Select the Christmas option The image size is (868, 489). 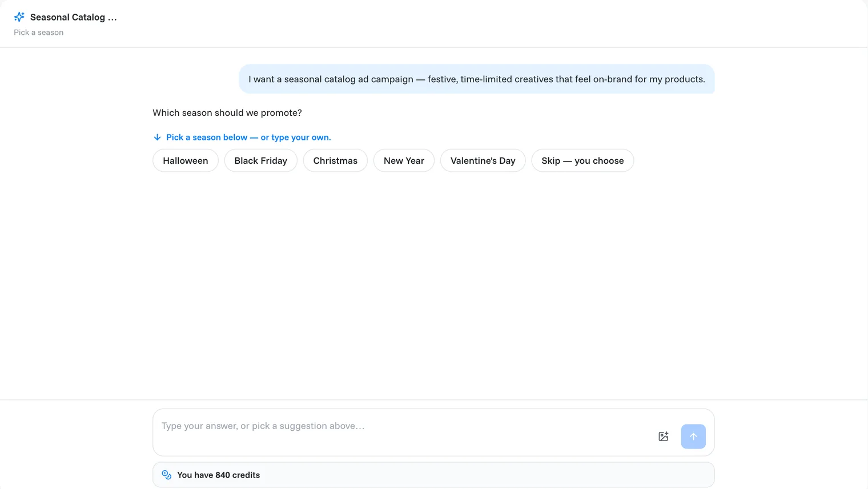[x=335, y=160]
